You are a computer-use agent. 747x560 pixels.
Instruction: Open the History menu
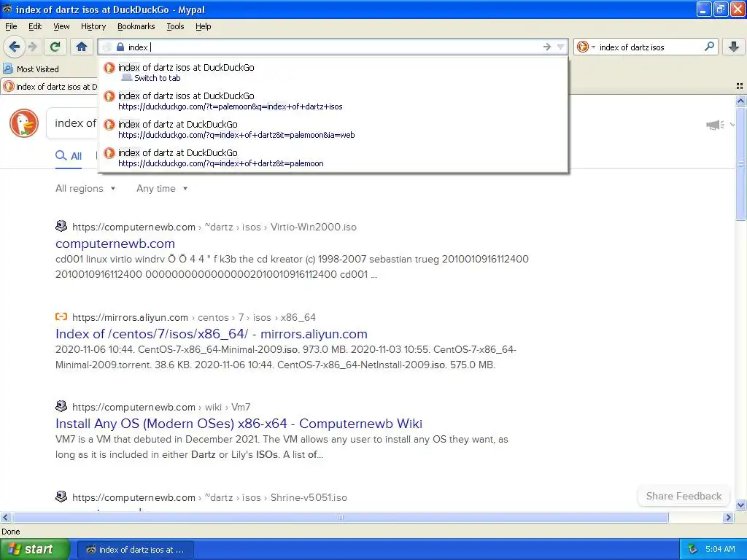[93, 26]
